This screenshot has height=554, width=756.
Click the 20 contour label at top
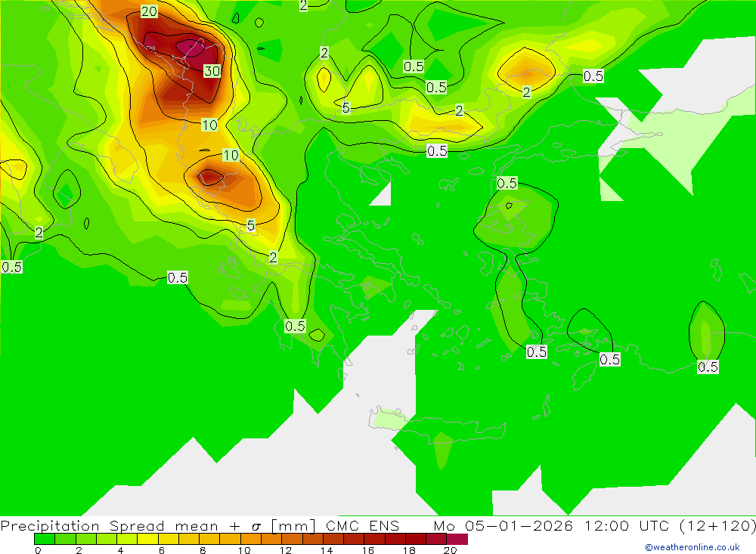tap(149, 11)
